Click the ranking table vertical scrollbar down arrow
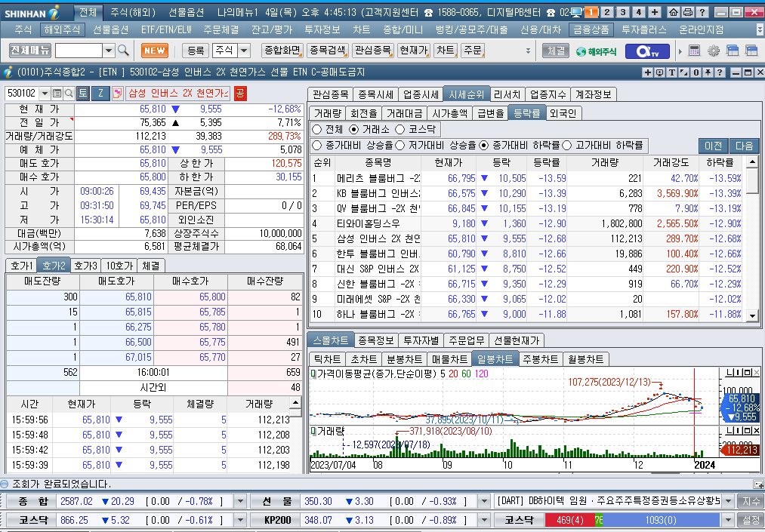765x532 pixels. [x=752, y=316]
